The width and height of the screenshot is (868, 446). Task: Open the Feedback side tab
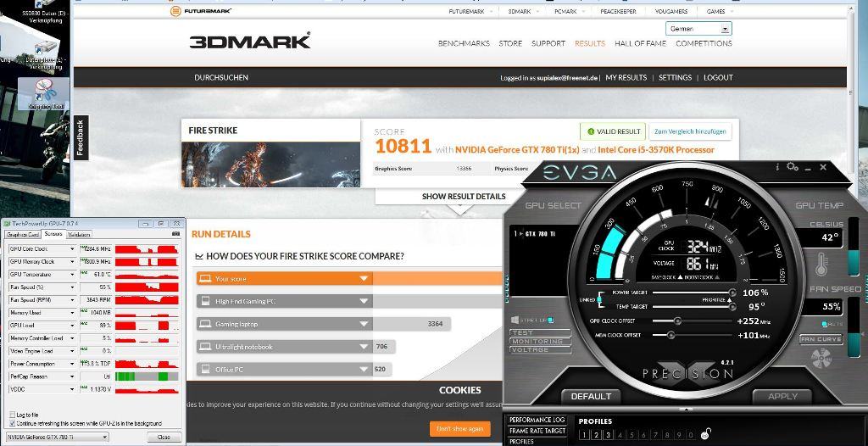pos(81,138)
